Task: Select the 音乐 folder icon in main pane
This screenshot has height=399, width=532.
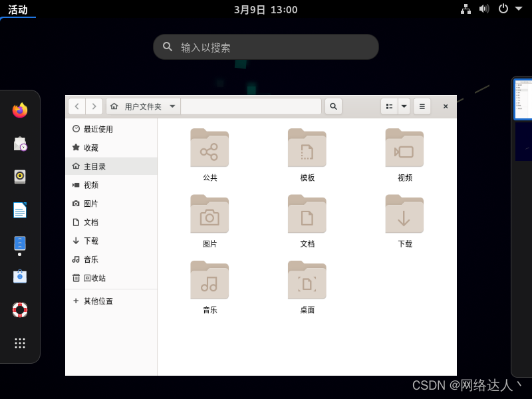Action: pos(209,280)
